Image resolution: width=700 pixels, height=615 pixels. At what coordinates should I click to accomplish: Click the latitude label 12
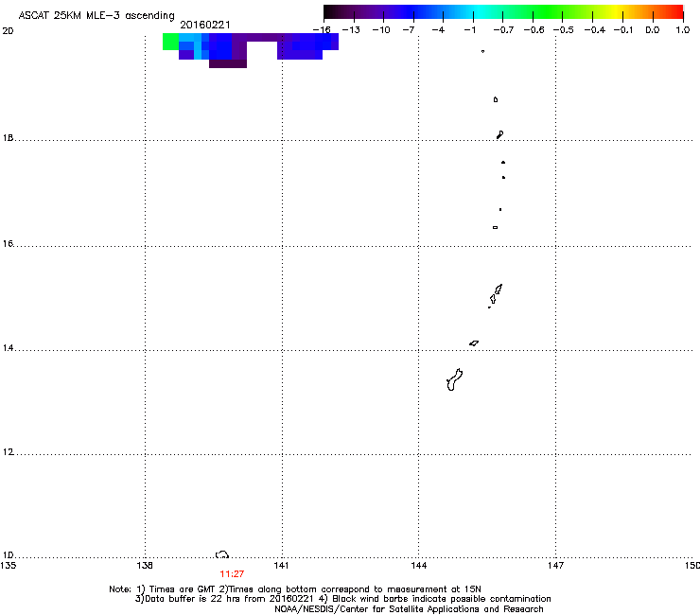(8, 452)
